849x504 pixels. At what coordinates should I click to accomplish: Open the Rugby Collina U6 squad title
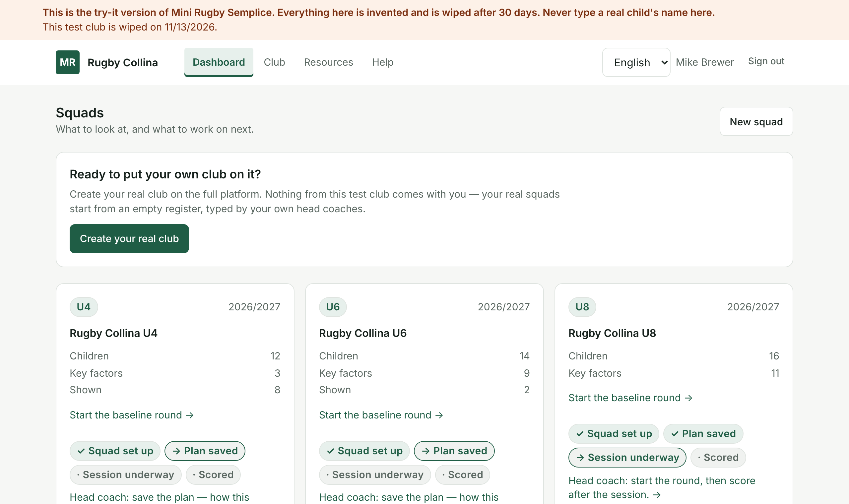(363, 333)
